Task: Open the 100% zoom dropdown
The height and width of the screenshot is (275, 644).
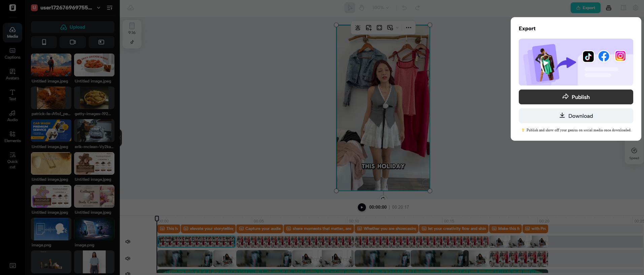Action: pyautogui.click(x=381, y=8)
